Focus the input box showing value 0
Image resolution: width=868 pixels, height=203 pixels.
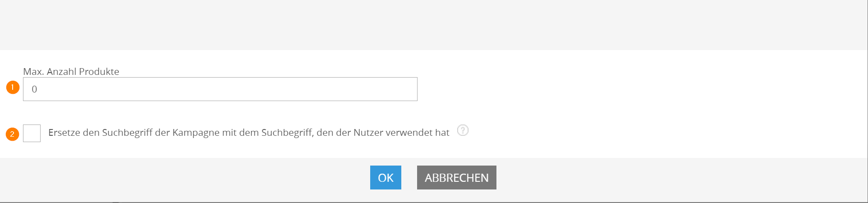pyautogui.click(x=220, y=89)
